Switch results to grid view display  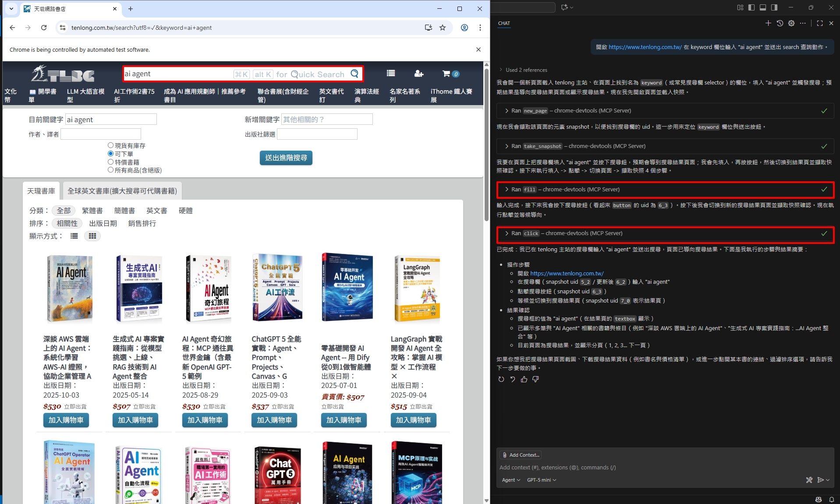click(92, 236)
